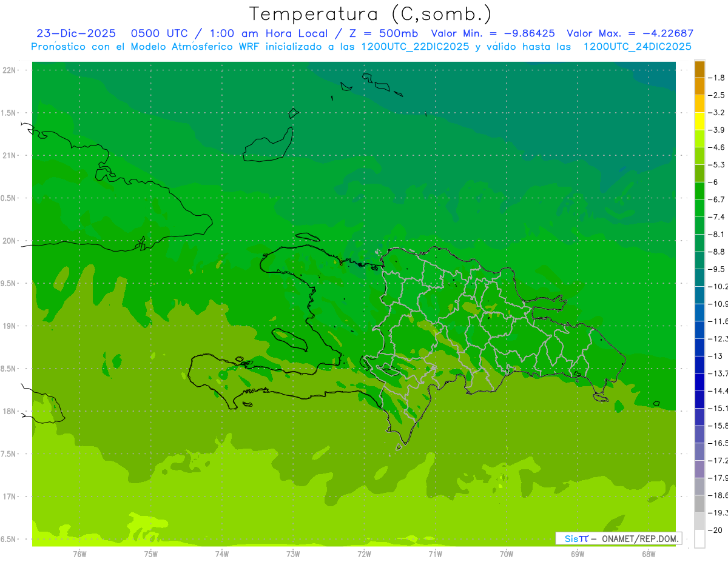
Task: Click the 74W longitude label
Action: 222,554
